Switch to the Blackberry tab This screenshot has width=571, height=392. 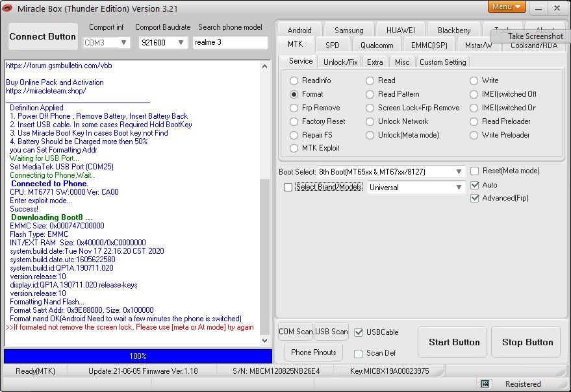pyautogui.click(x=454, y=30)
